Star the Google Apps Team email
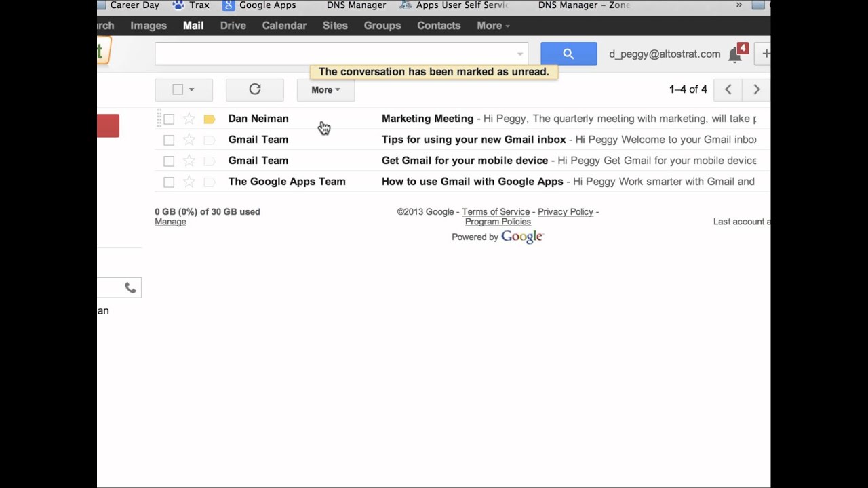 click(189, 182)
